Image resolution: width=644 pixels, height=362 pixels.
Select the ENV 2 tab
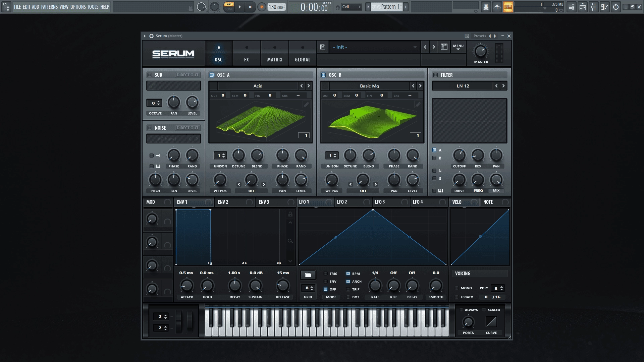point(235,202)
